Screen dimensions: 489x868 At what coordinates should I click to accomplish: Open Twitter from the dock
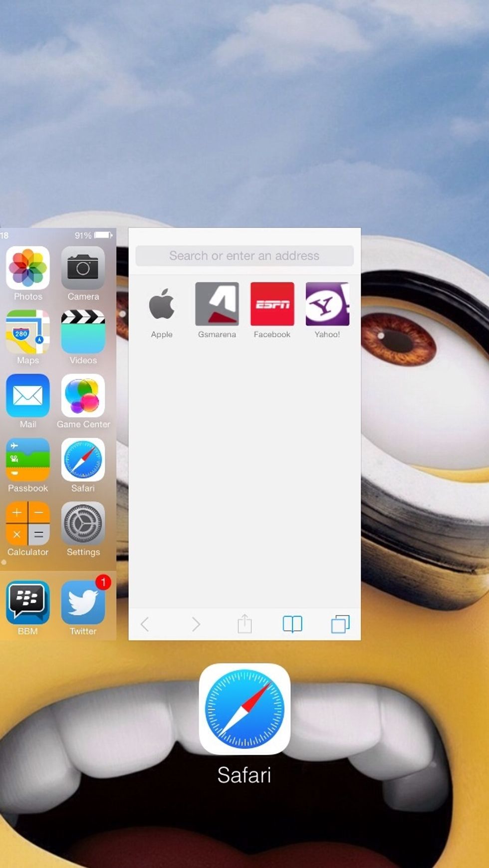tap(83, 603)
